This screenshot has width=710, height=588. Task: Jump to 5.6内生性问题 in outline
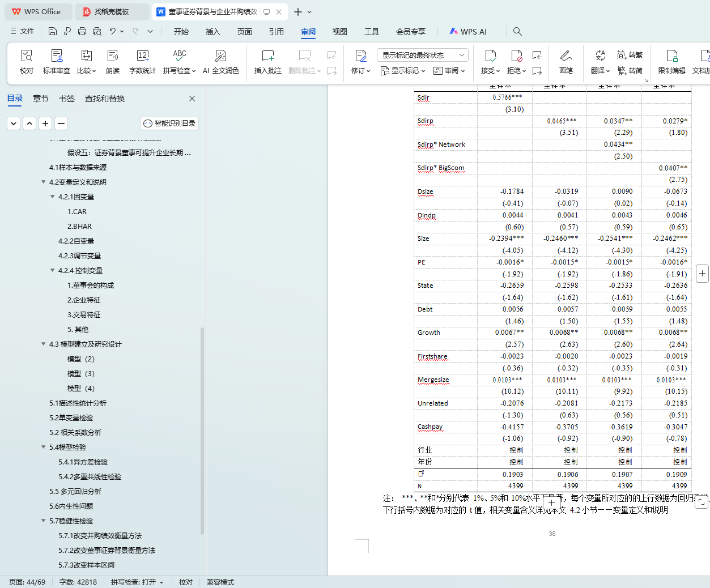point(71,506)
